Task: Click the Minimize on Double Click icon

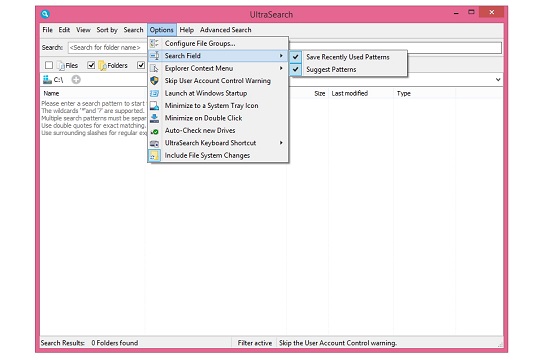Action: (x=154, y=118)
